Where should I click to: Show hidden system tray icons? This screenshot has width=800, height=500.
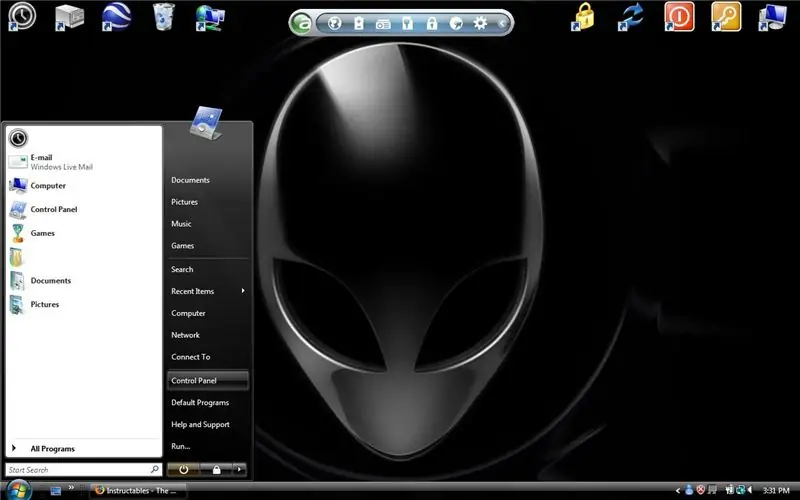[x=678, y=491]
